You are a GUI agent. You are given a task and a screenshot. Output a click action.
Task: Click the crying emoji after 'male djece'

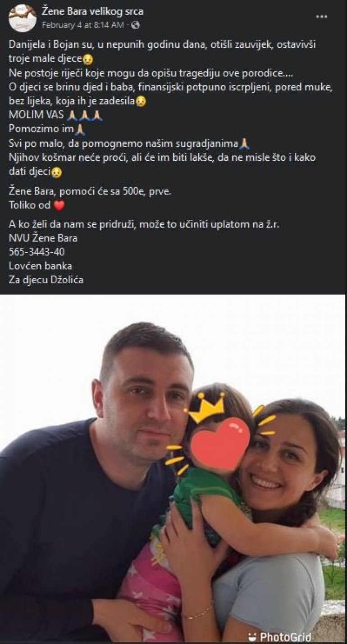[x=87, y=59]
